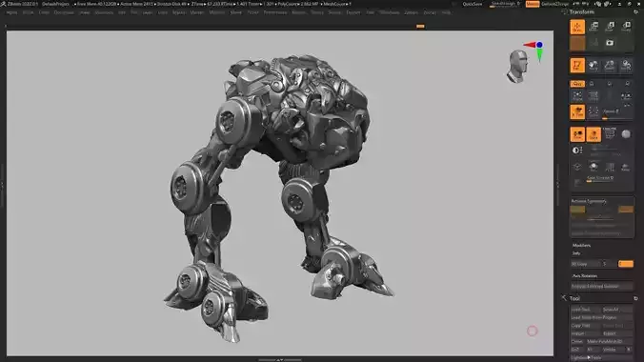Click the first hand-shaped icon in Transform
The height and width of the screenshot is (362, 644).
[x=594, y=66]
